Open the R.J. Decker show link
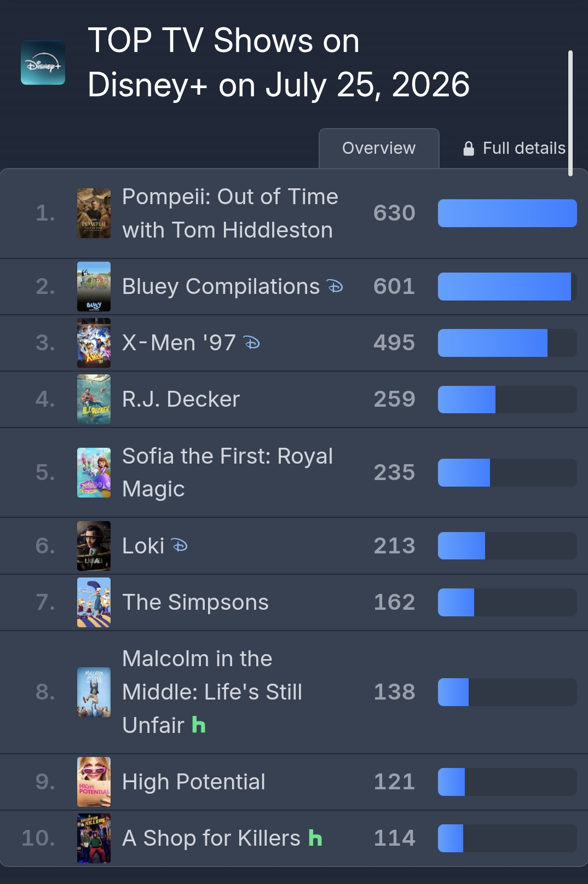588x884 pixels. click(181, 399)
